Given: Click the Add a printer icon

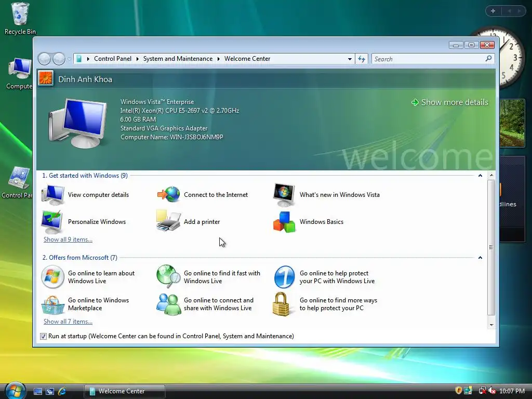Looking at the screenshot, I should [168, 221].
